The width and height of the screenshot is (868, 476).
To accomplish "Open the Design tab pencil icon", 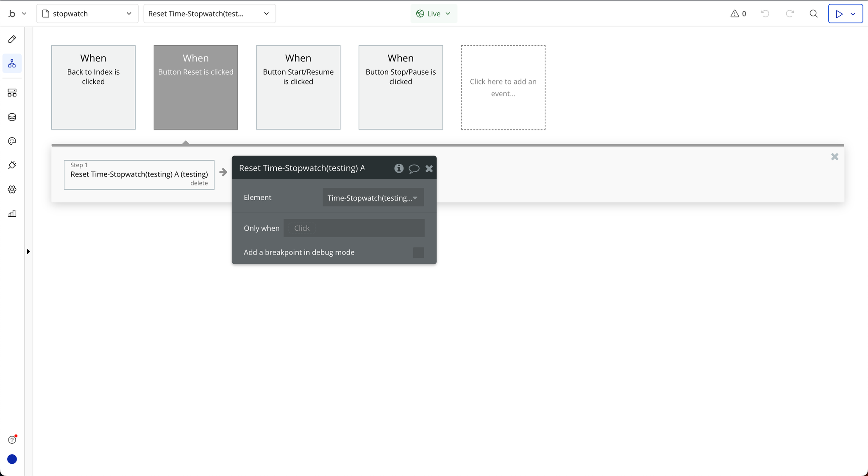I will 12,39.
